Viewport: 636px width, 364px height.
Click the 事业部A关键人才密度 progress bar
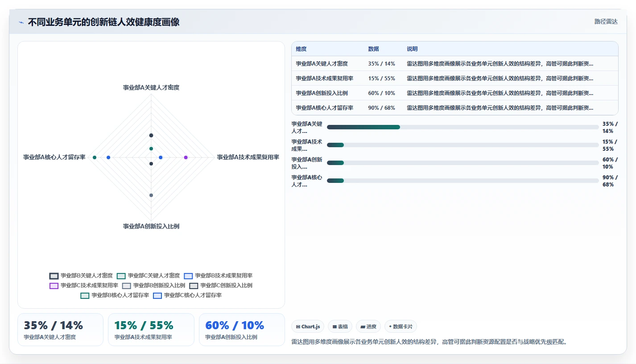point(463,127)
